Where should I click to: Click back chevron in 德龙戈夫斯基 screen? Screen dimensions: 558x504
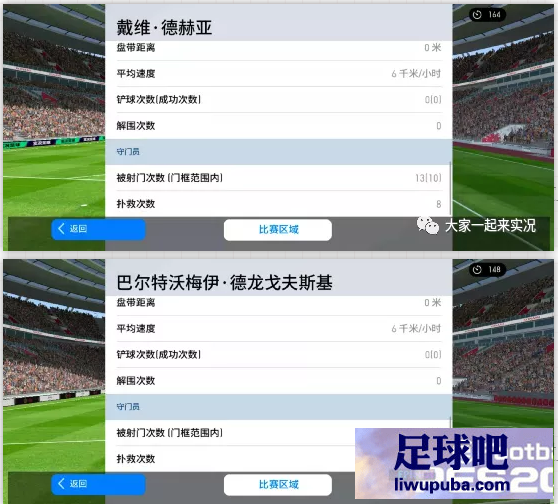coord(61,484)
